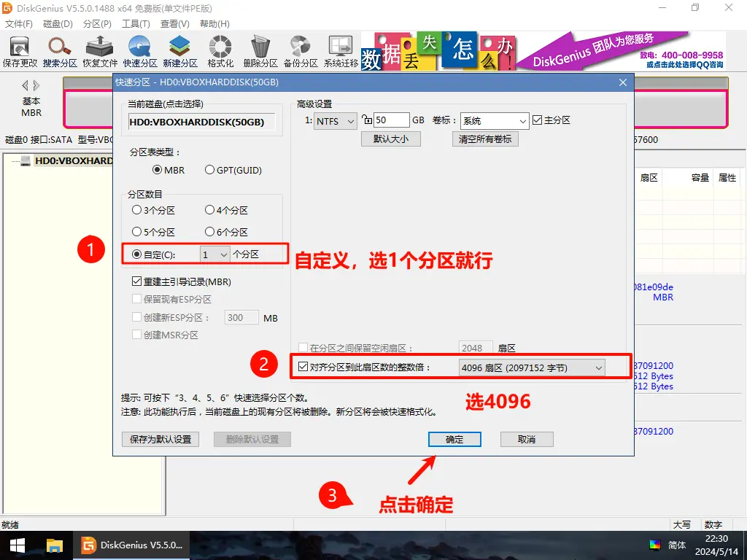Click the DiskGenius advertisement banner
Screen dimensions: 747x560
(543, 51)
